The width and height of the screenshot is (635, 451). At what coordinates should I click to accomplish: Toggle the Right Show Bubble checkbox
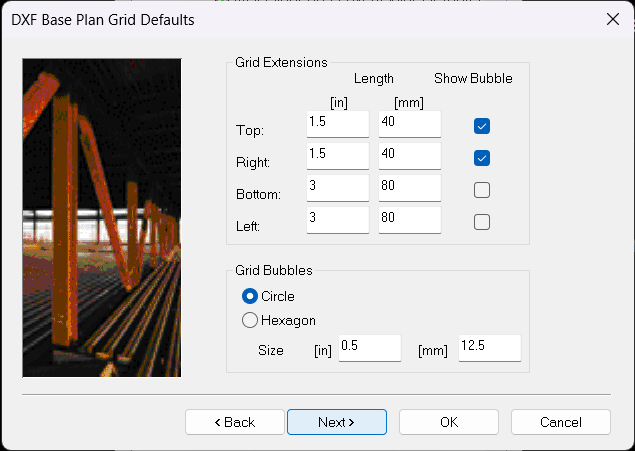point(482,158)
